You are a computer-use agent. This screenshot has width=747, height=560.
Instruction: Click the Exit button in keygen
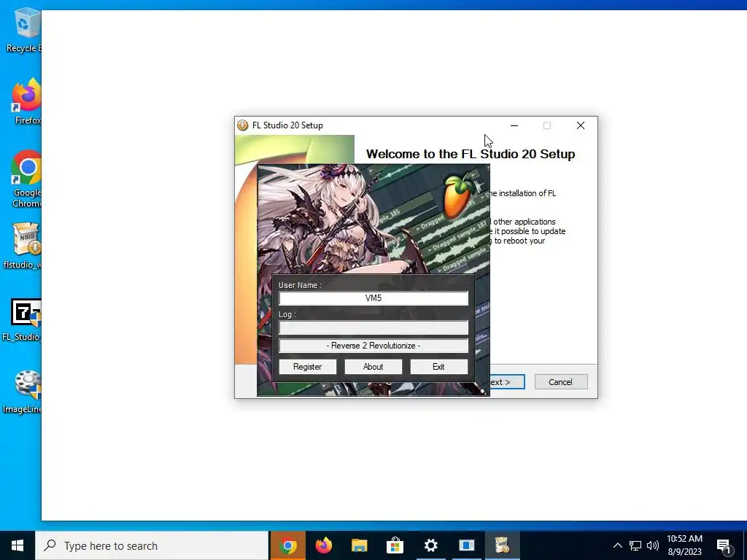point(438,367)
